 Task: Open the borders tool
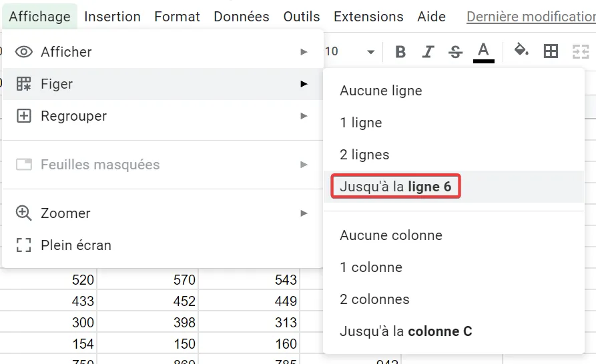551,51
